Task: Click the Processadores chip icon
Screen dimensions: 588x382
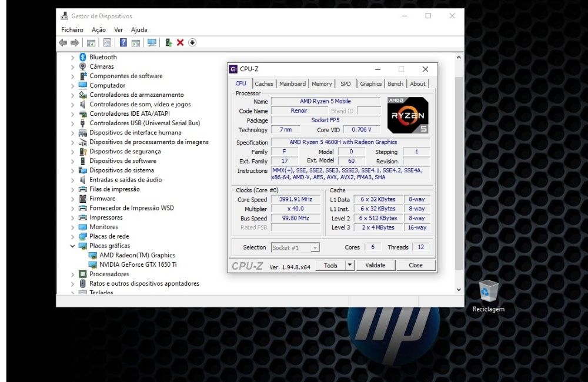Action: click(83, 274)
